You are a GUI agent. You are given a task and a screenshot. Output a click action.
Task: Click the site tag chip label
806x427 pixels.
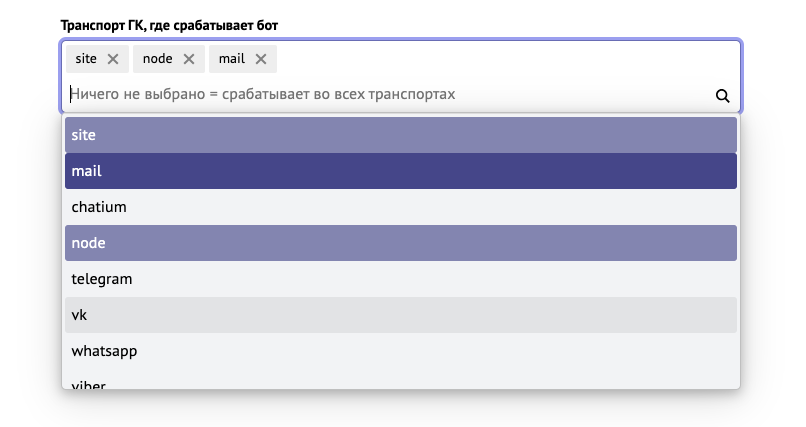pyautogui.click(x=86, y=59)
